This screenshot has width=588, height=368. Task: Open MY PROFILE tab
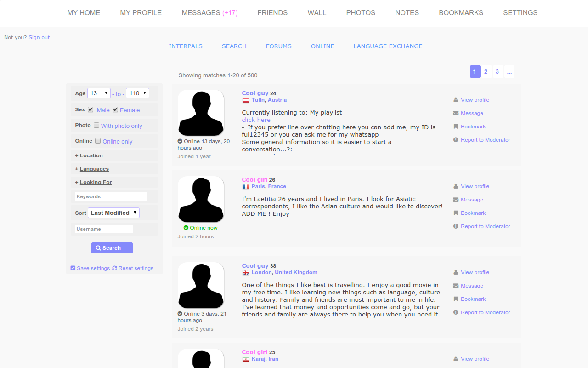141,13
